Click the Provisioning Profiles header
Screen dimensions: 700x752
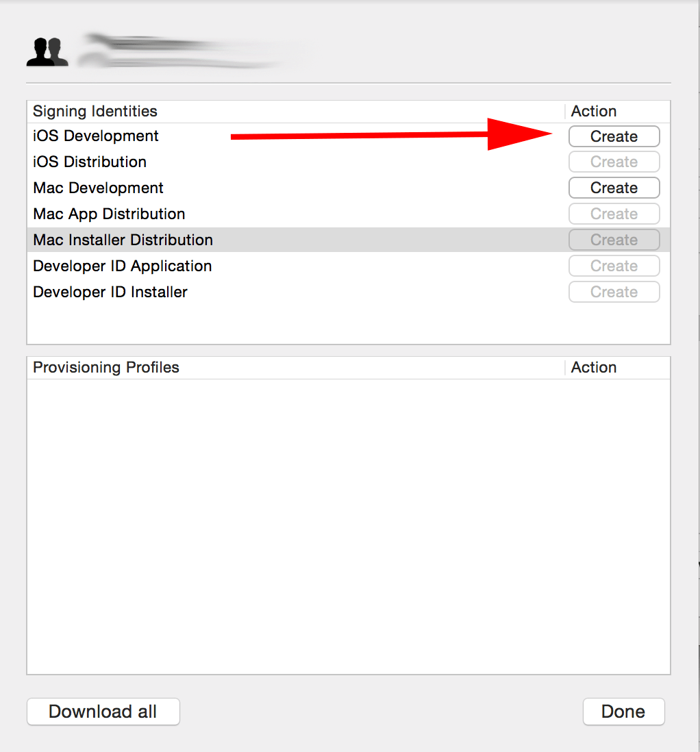106,368
